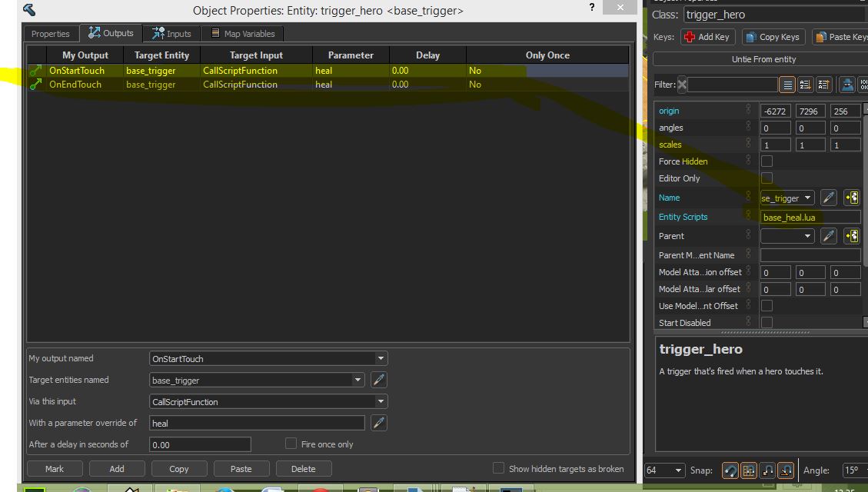This screenshot has height=492, width=868.
Task: Click the select-entity icon in Parent row
Action: click(851, 236)
